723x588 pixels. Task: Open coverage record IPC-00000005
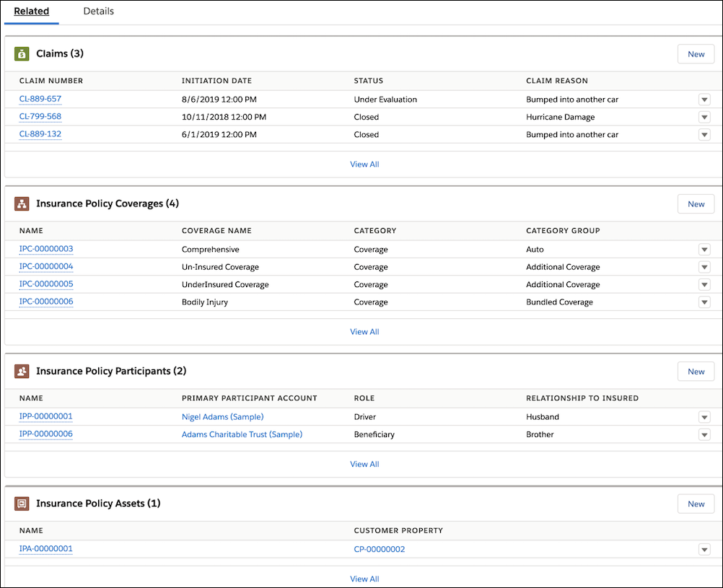[x=46, y=284]
